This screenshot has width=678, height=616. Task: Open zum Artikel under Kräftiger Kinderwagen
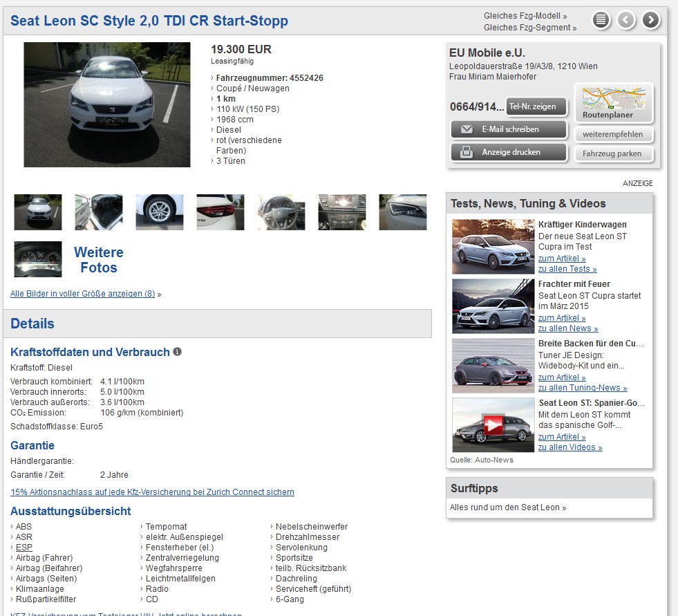click(562, 259)
